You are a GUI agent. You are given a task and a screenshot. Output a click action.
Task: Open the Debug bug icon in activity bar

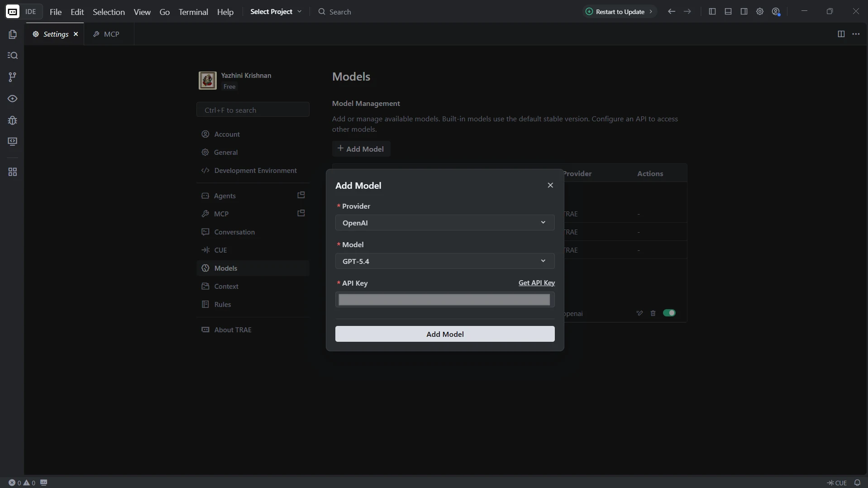12,120
